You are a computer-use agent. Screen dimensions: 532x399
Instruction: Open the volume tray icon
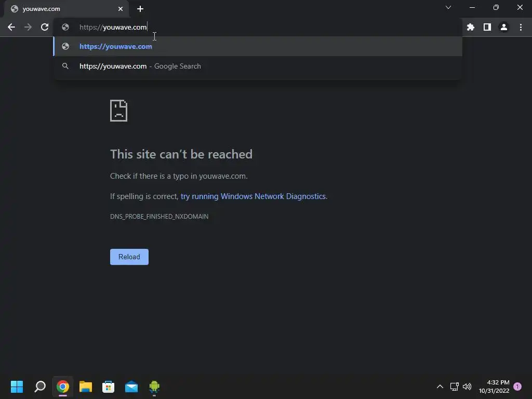click(467, 387)
